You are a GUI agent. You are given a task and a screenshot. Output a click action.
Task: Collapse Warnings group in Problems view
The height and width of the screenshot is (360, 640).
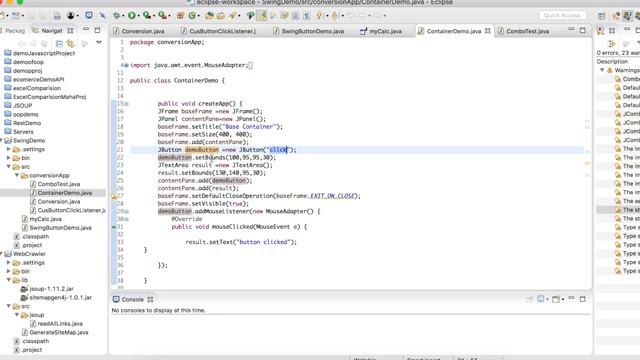[x=602, y=70]
